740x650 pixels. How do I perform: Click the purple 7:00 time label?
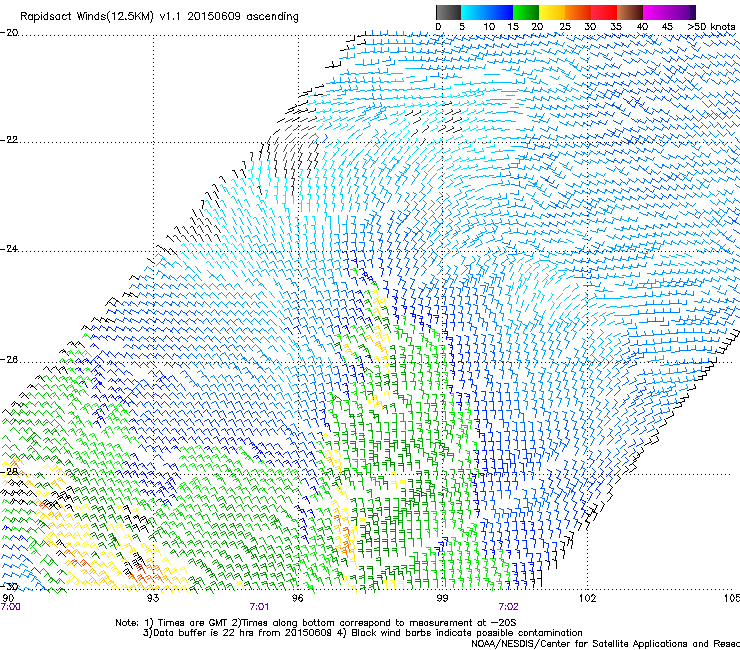[10, 607]
